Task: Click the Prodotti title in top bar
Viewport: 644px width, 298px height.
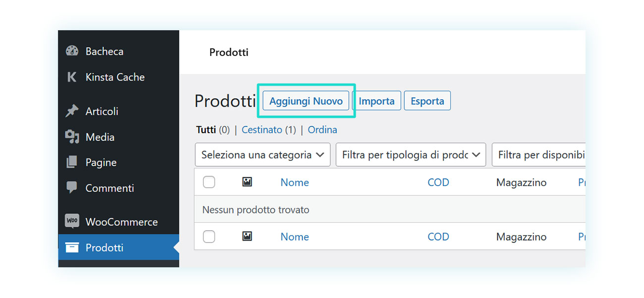Action: coord(229,52)
